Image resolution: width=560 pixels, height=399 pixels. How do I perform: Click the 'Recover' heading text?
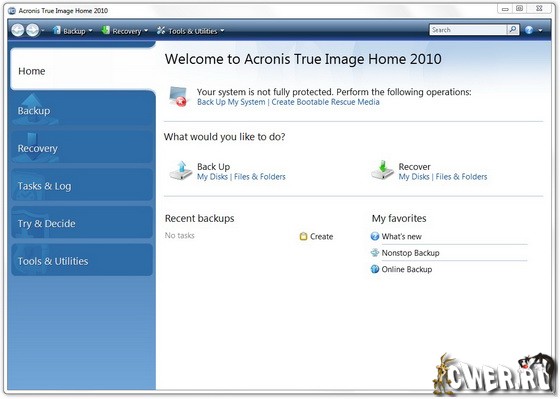coord(415,166)
